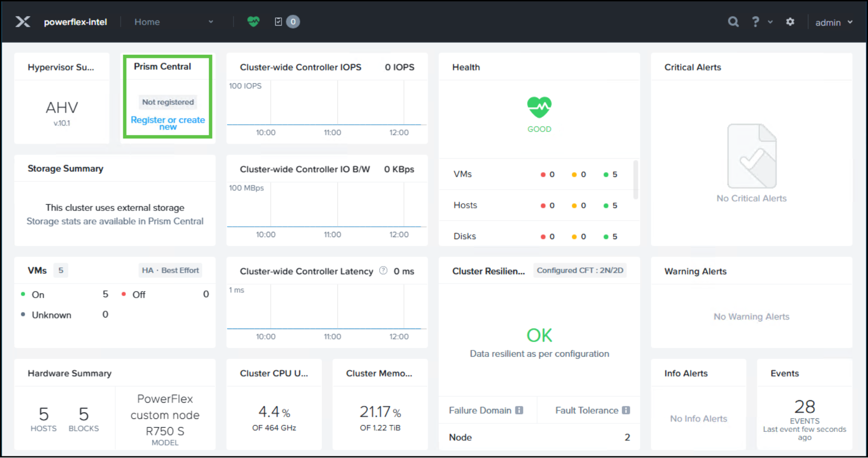
Task: Click the Configured CFT : 2N/2D badge
Action: (x=580, y=270)
